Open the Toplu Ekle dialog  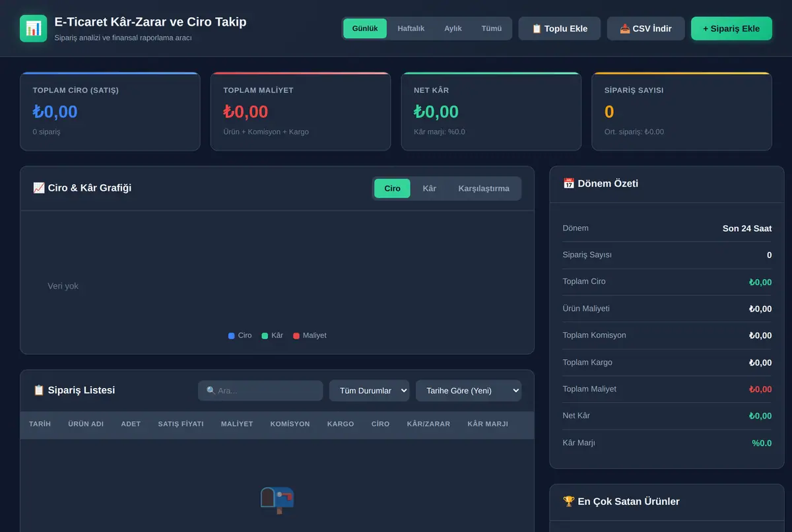(x=560, y=28)
